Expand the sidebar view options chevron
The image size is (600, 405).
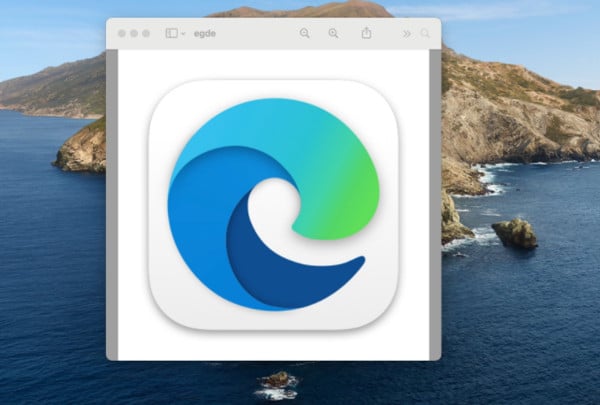pos(183,34)
